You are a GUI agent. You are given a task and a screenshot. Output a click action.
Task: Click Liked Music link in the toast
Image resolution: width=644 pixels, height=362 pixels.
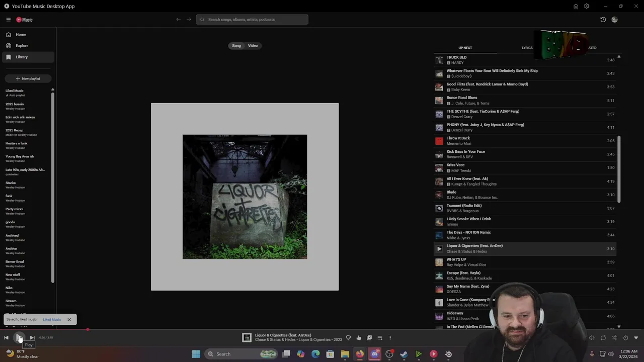coord(52,320)
